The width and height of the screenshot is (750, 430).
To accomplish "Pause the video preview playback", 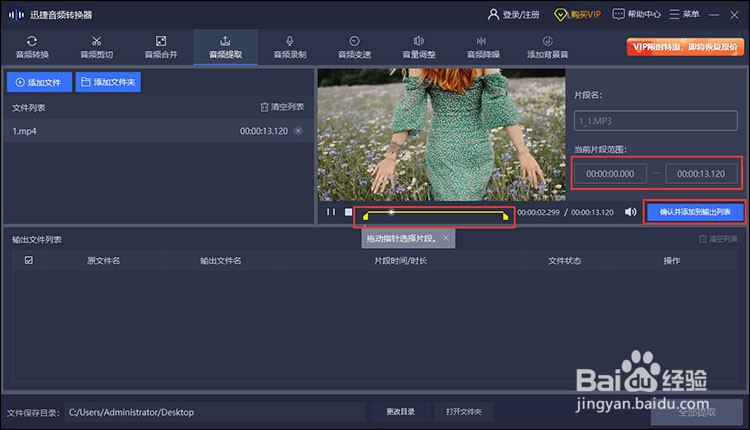I will pos(331,212).
